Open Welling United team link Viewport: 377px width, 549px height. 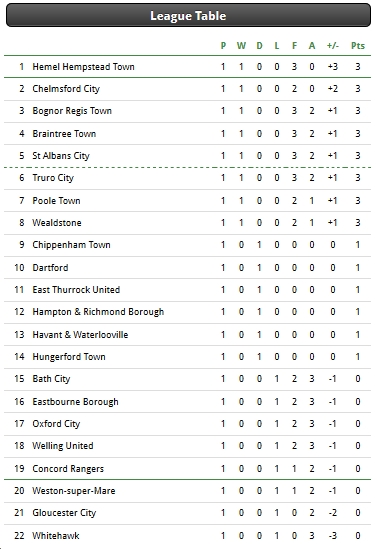(63, 446)
